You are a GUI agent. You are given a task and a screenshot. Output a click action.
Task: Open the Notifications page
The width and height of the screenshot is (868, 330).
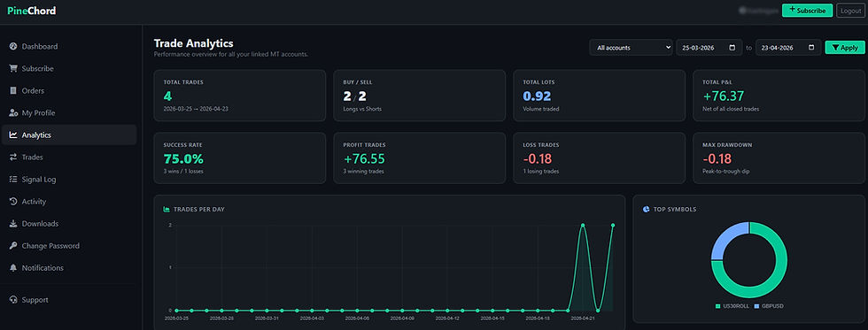tap(69, 267)
